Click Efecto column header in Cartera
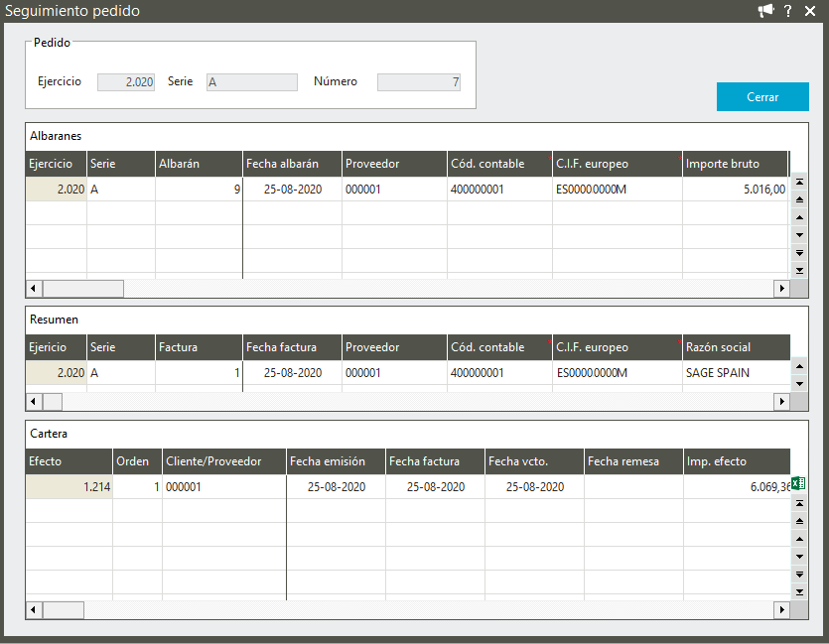The height and width of the screenshot is (644, 829). pyautogui.click(x=69, y=461)
